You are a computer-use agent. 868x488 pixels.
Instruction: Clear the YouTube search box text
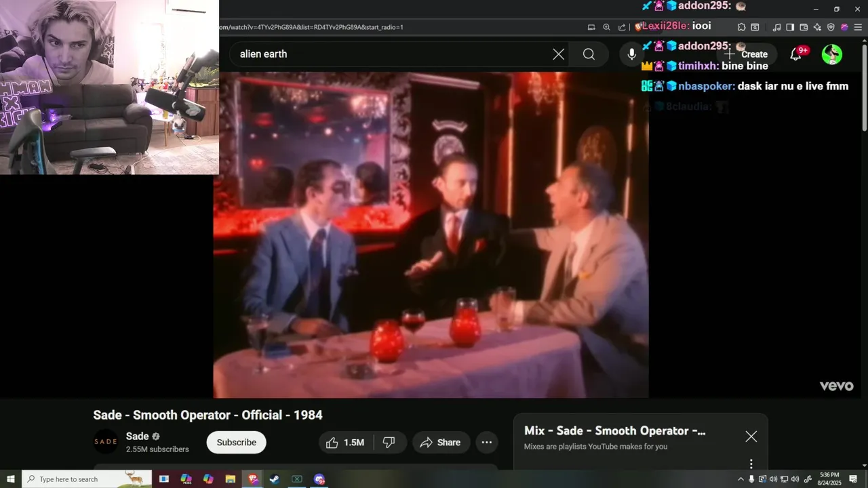(558, 54)
